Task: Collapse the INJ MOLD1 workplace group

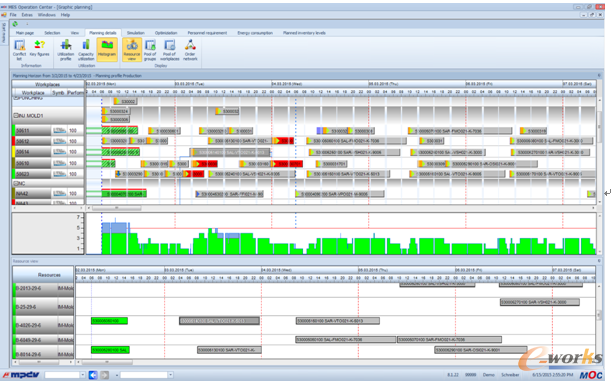Action: point(16,115)
